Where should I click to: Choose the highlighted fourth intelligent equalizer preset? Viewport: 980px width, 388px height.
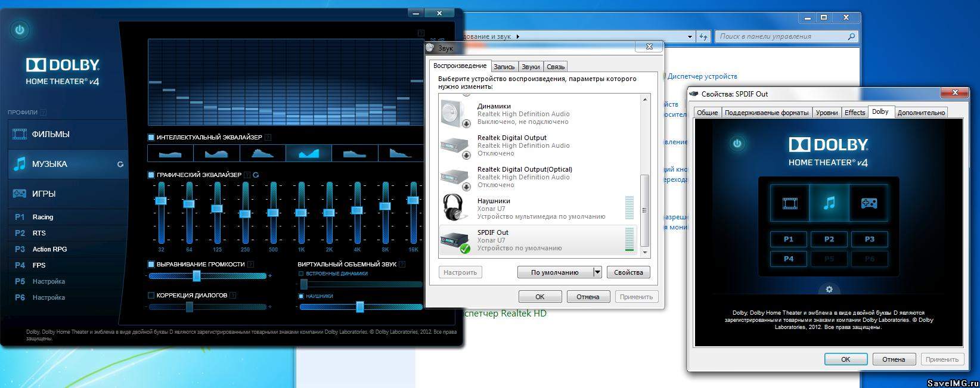pyautogui.click(x=309, y=153)
